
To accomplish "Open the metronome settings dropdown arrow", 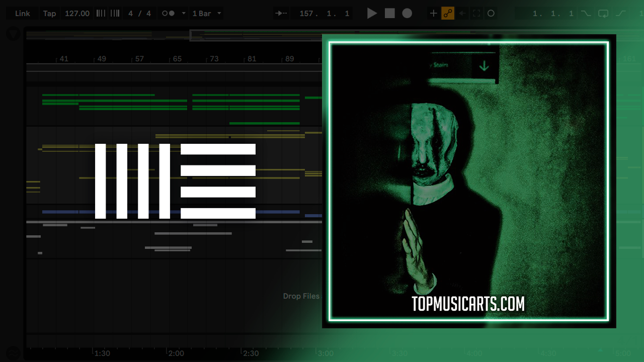I will [183, 14].
